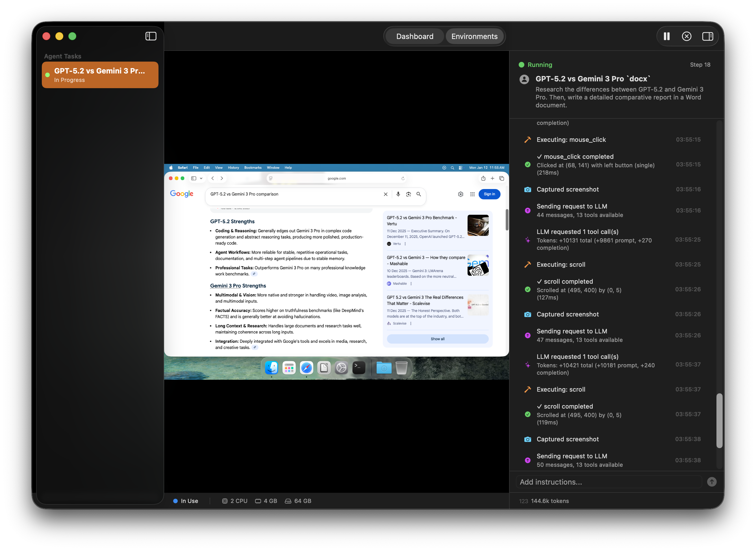The image size is (756, 551).
Task: Open the Vertu result options menu
Action: click(x=405, y=244)
